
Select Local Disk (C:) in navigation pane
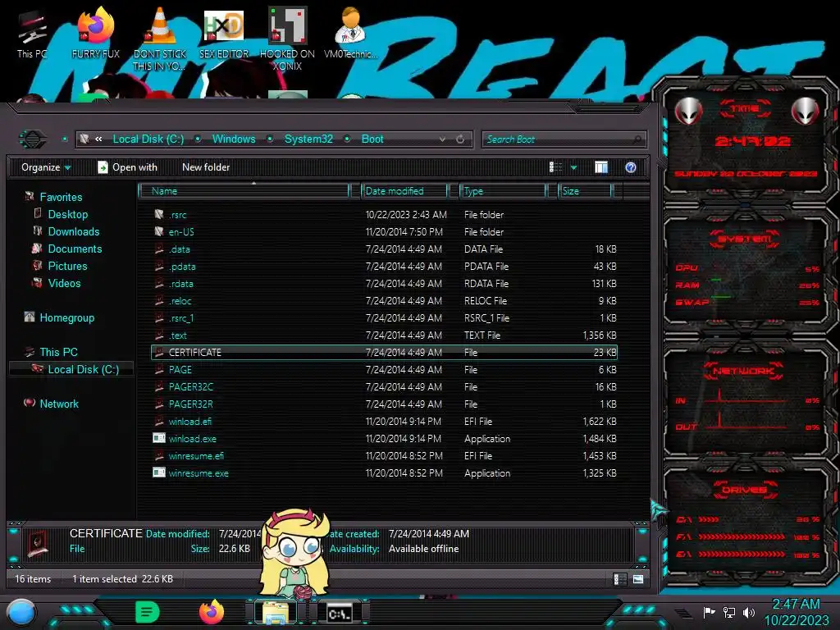(x=83, y=369)
